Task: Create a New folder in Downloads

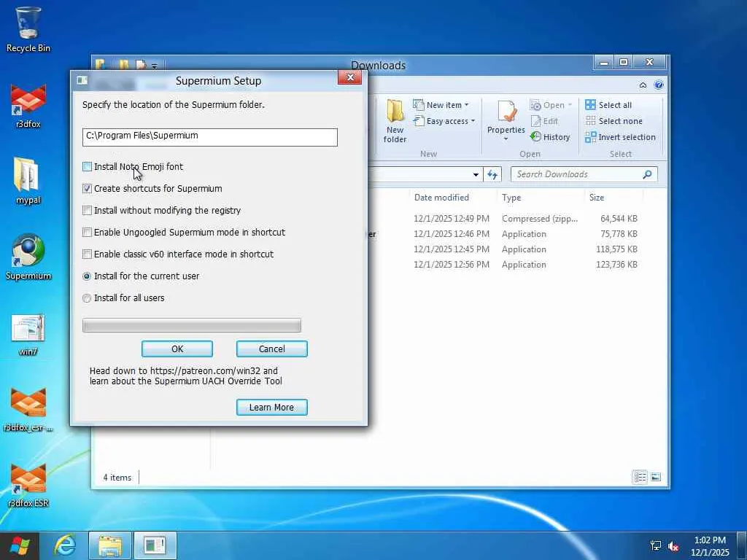Action: pos(395,121)
